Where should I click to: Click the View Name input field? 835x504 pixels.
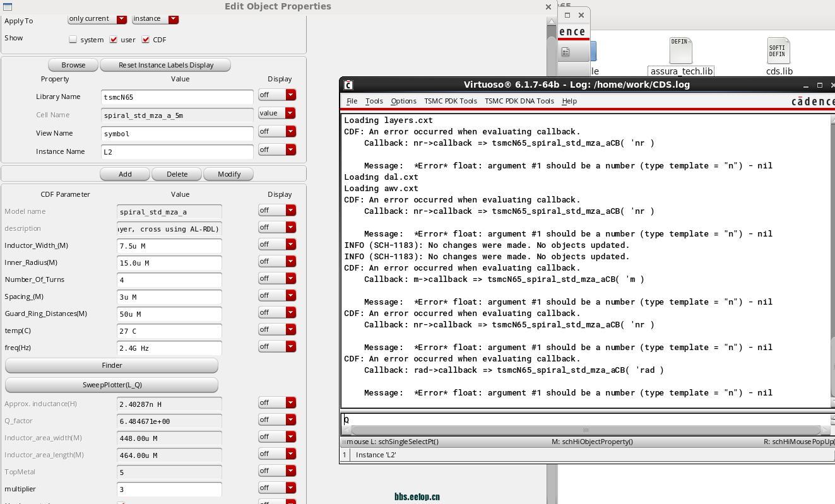pyautogui.click(x=177, y=133)
